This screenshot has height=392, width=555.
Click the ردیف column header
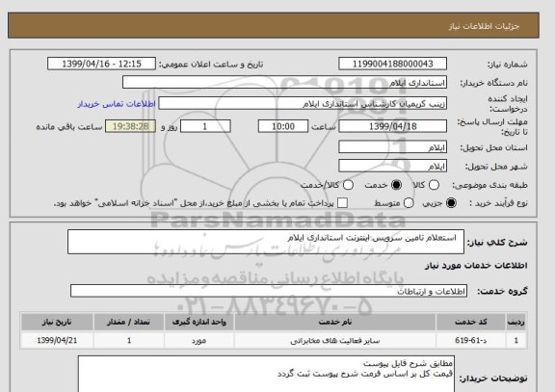point(516,322)
